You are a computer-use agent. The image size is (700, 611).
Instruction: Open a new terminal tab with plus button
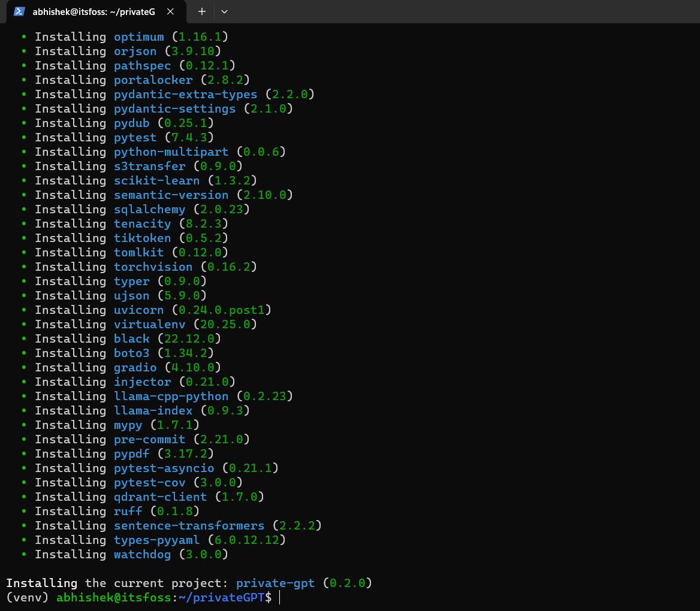click(x=202, y=11)
